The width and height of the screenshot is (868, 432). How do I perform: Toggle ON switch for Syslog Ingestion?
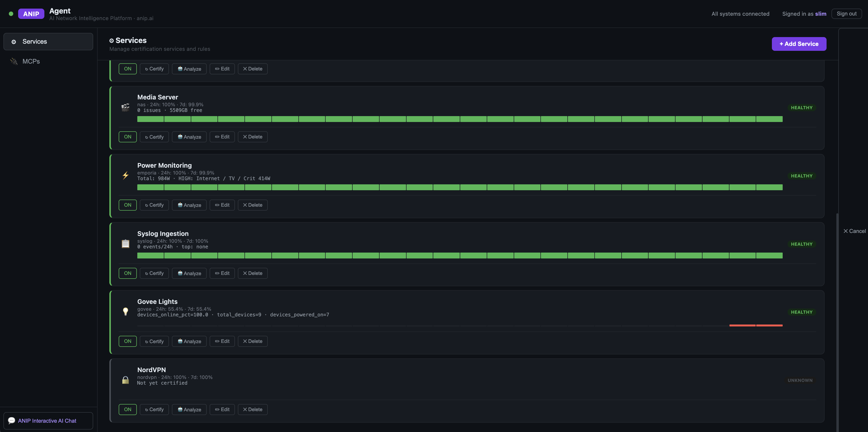(128, 273)
